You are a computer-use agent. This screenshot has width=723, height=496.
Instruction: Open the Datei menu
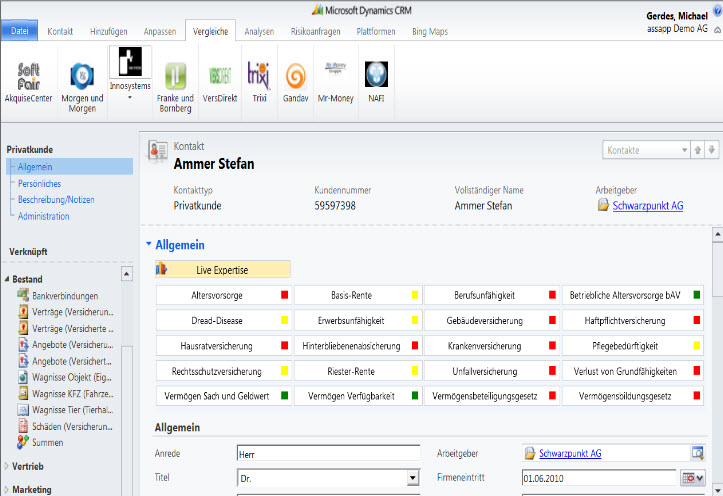19,30
